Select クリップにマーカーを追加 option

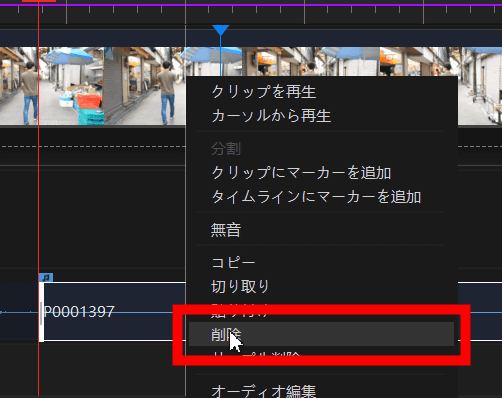[x=301, y=173]
